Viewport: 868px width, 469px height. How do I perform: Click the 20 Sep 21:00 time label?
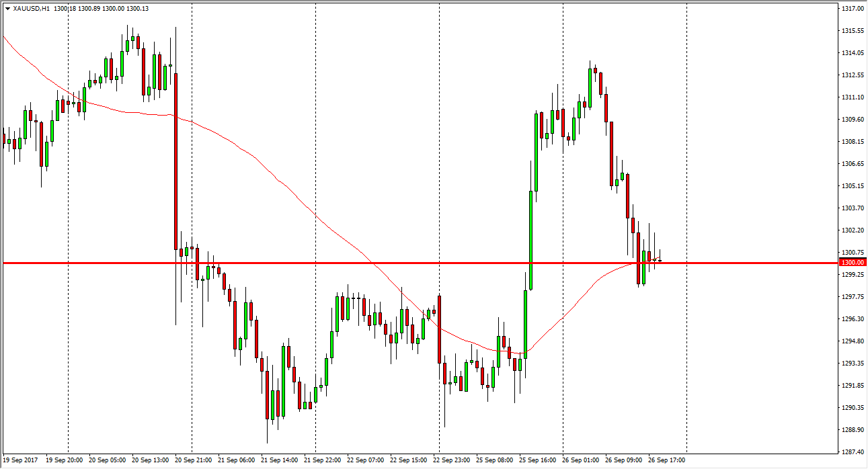coord(194,460)
